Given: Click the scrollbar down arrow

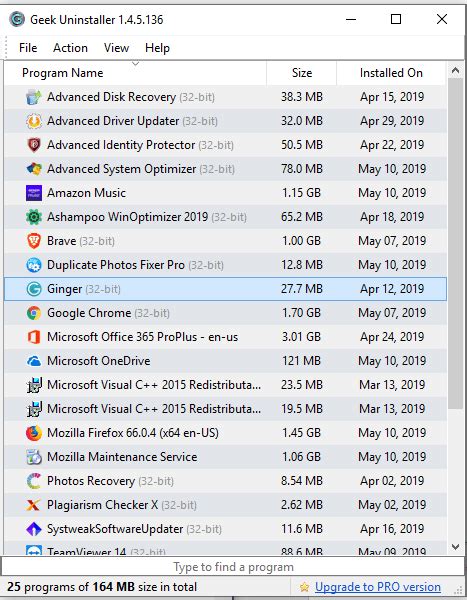Looking at the screenshot, I should tap(456, 547).
